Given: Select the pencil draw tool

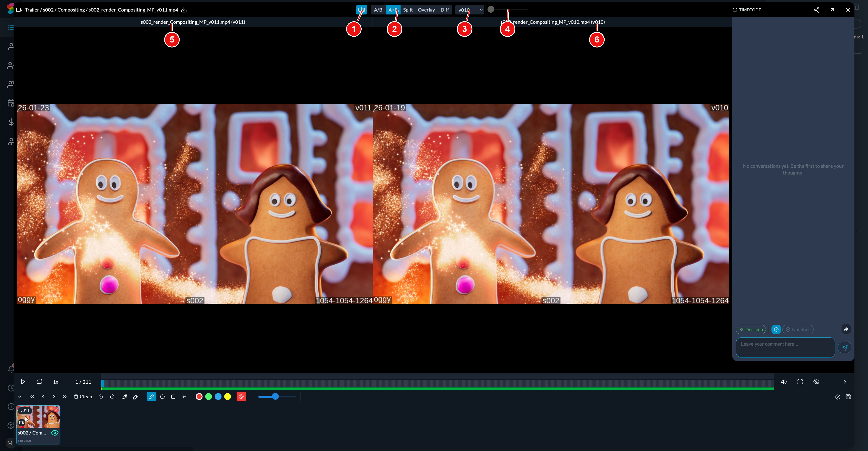Looking at the screenshot, I should point(152,397).
